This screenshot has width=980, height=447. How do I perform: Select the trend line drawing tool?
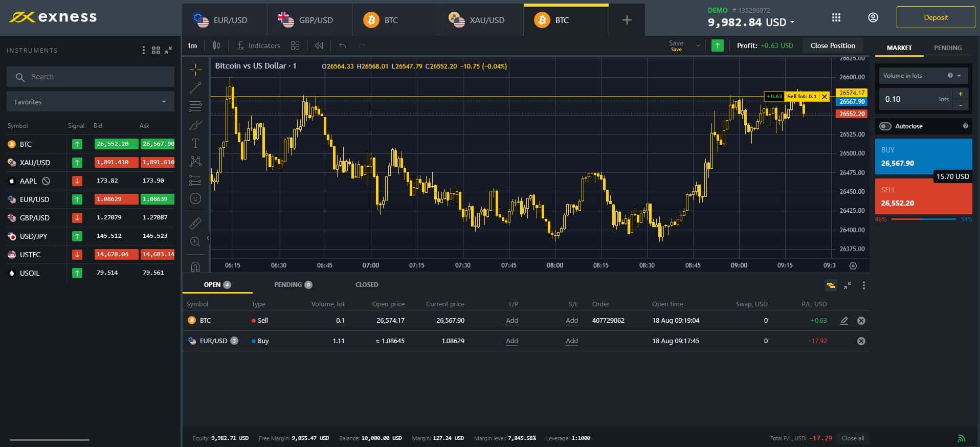click(195, 88)
